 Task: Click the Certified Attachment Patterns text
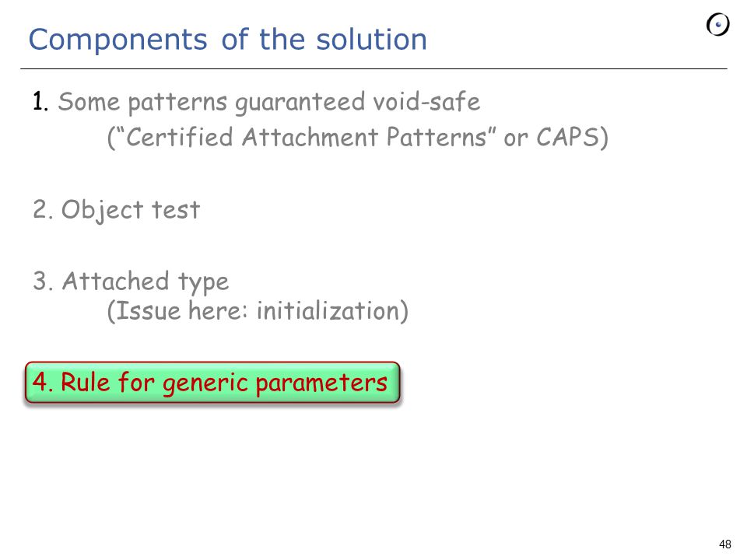tap(305, 137)
